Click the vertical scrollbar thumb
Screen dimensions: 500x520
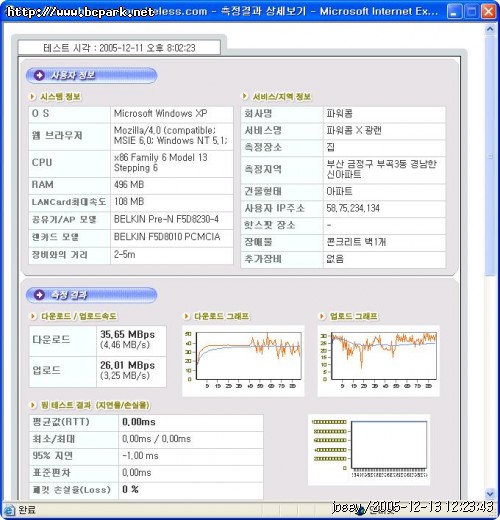(490, 155)
